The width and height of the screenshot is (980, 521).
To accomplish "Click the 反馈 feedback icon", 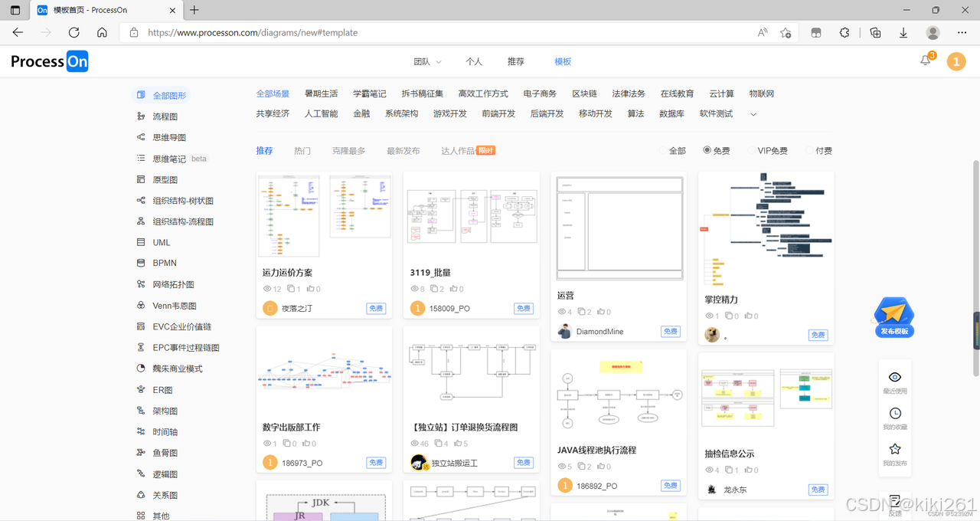I will click(895, 500).
